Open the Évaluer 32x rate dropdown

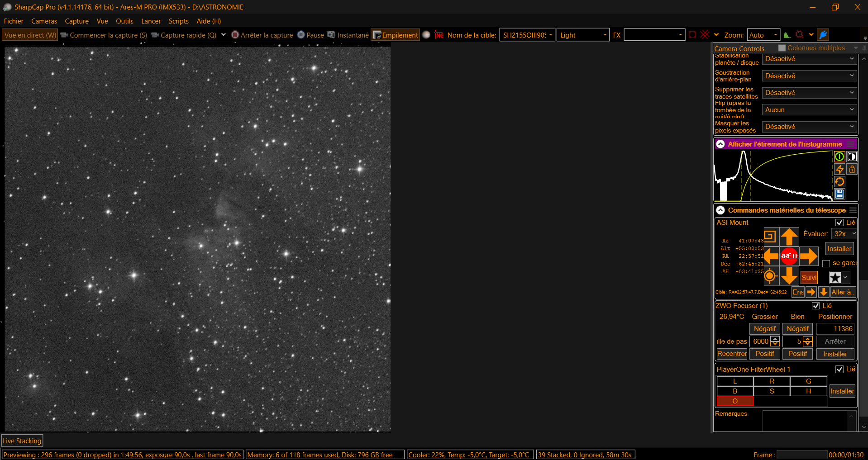pos(844,234)
